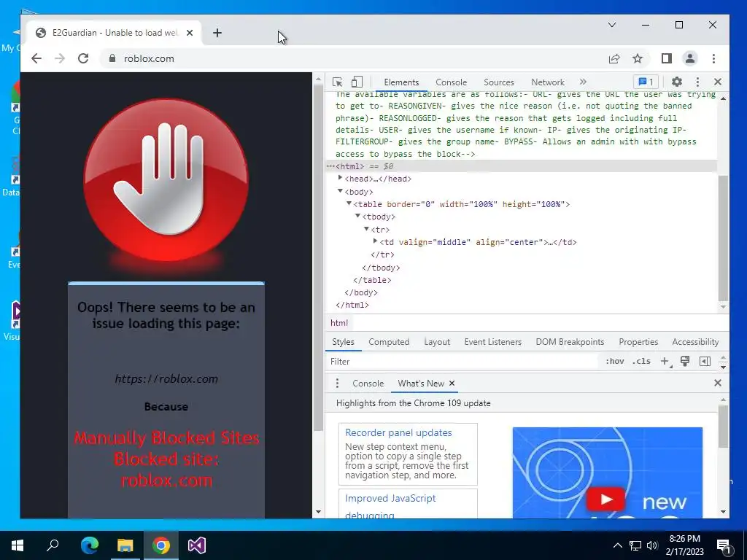This screenshot has width=747, height=560.
Task: Toggle the device toolbar in DevTools
Action: tap(357, 82)
